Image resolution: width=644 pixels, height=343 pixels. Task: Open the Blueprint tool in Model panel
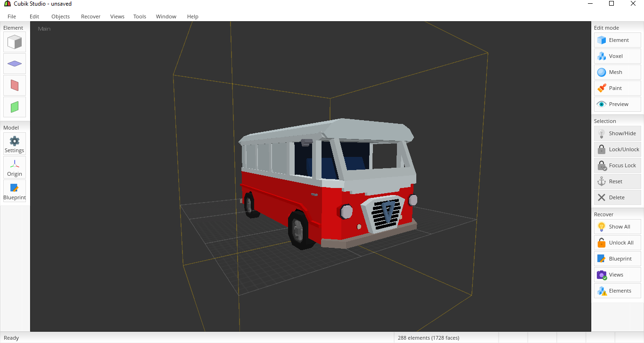[x=15, y=191]
